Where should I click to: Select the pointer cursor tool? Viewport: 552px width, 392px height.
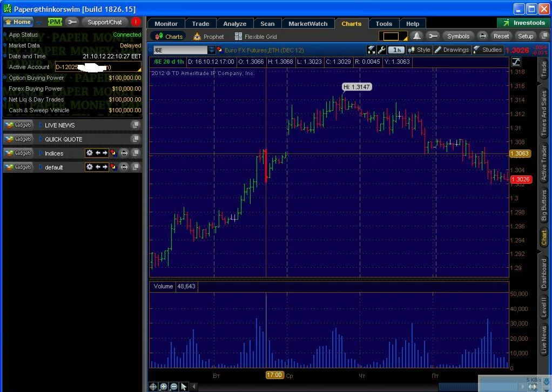184,387
